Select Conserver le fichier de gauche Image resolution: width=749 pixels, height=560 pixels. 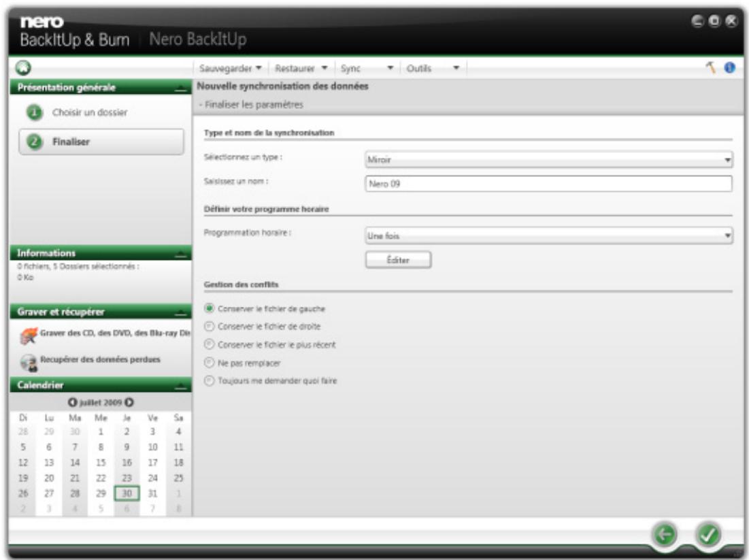point(210,308)
